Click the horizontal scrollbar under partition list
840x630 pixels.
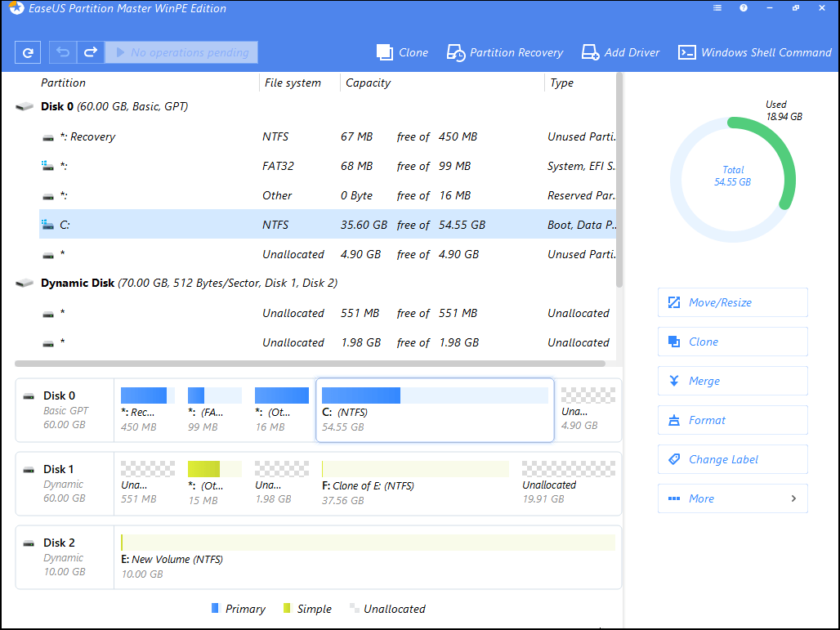pyautogui.click(x=311, y=364)
